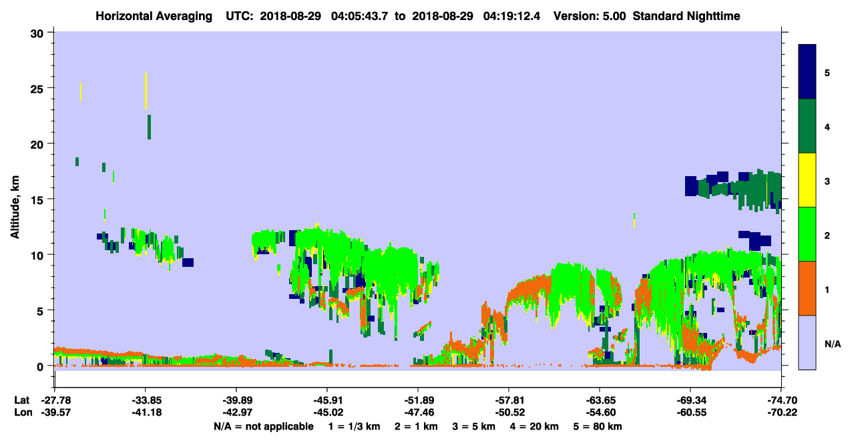
Task: Click the '3 = 5 km' legend entry
Action: [474, 426]
